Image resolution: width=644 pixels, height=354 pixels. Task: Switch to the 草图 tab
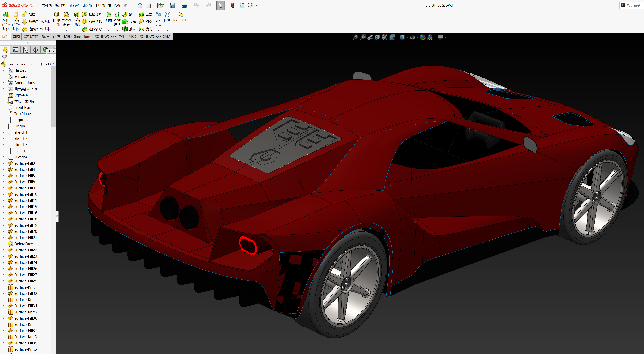pos(16,37)
